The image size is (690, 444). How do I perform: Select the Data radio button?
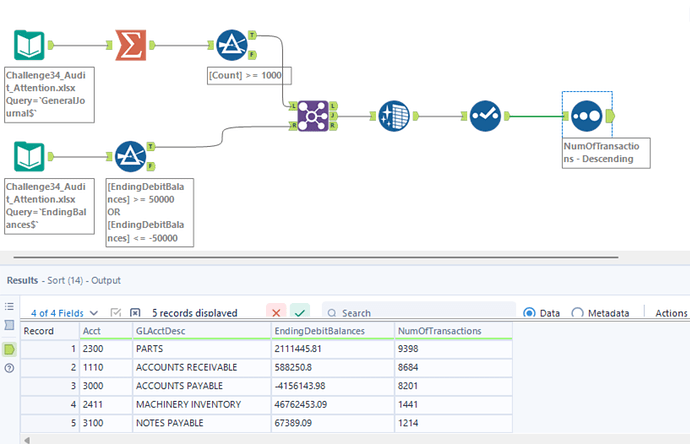[x=529, y=312]
